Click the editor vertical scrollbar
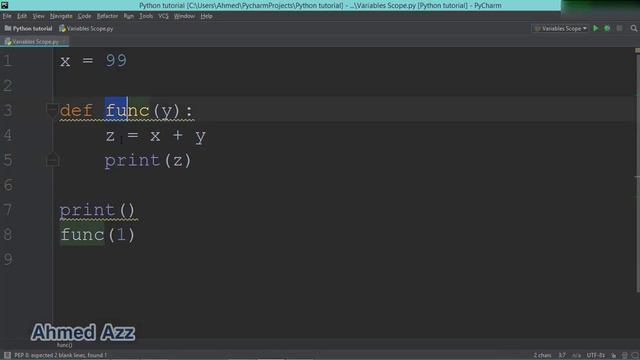The height and width of the screenshot is (360, 640). (x=637, y=173)
